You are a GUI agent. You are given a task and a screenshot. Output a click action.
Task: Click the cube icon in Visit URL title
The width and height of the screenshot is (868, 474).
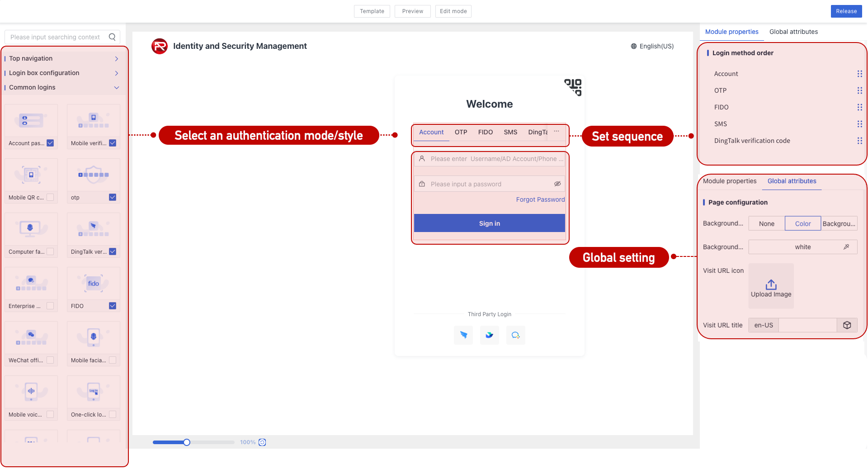click(847, 325)
